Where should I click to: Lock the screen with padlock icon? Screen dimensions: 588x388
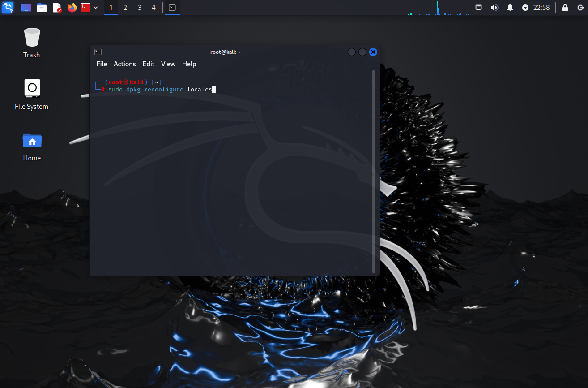pos(565,8)
